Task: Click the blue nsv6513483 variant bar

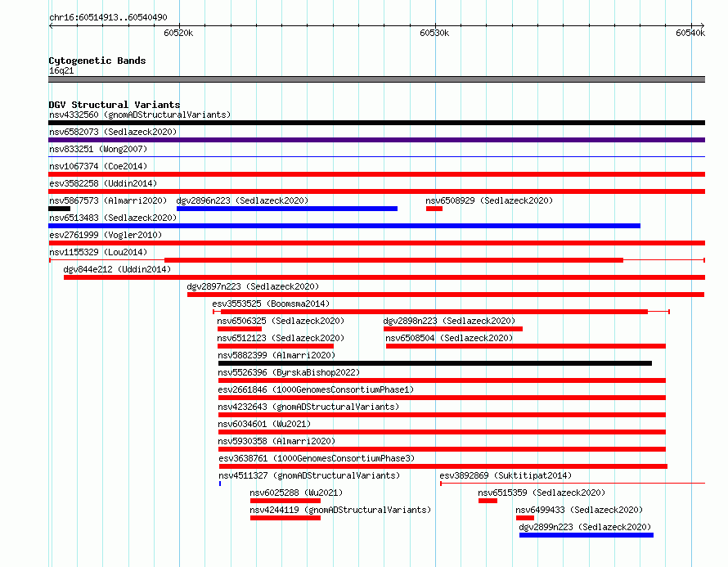Action: [x=344, y=226]
